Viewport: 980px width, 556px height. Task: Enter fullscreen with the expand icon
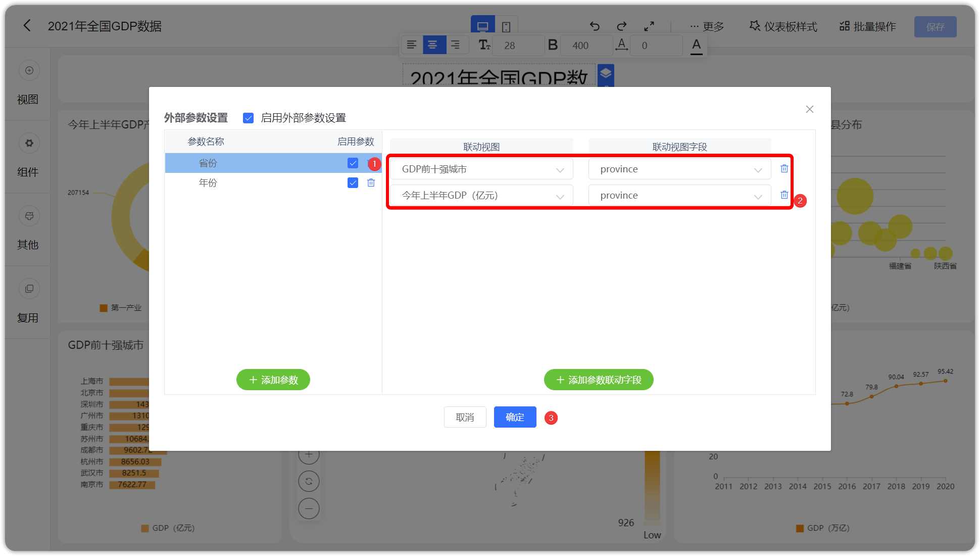[649, 26]
